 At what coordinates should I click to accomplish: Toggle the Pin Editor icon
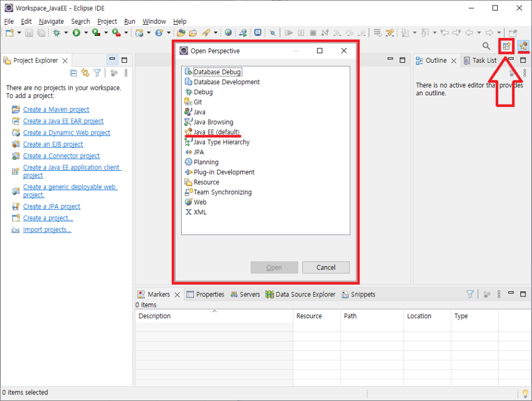point(513,33)
